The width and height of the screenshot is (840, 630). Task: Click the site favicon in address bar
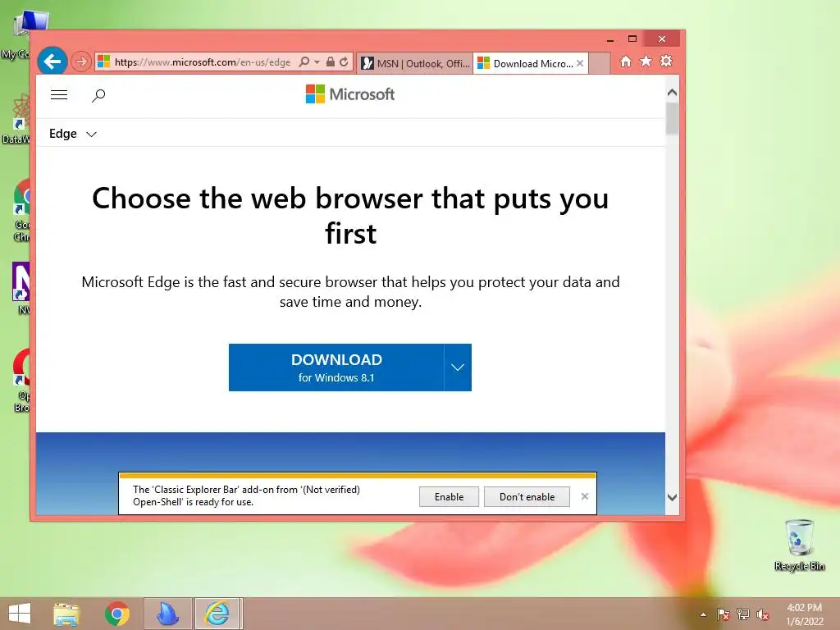[x=103, y=62]
